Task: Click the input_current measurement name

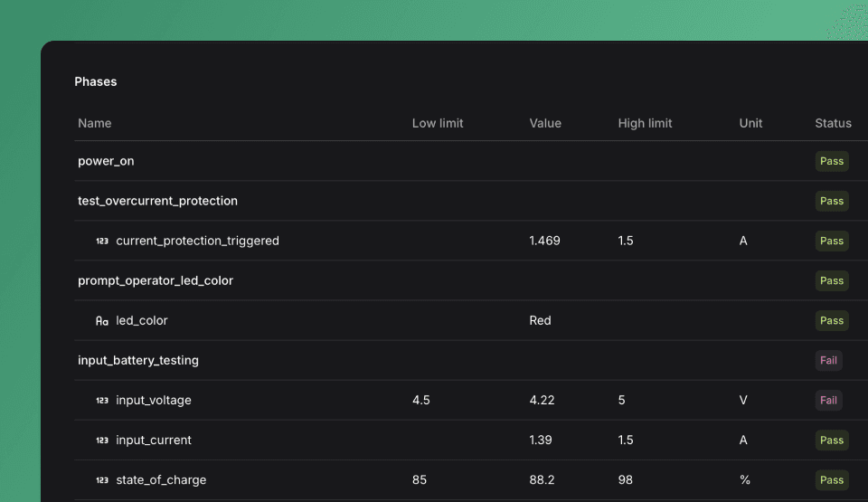Action: (154, 440)
